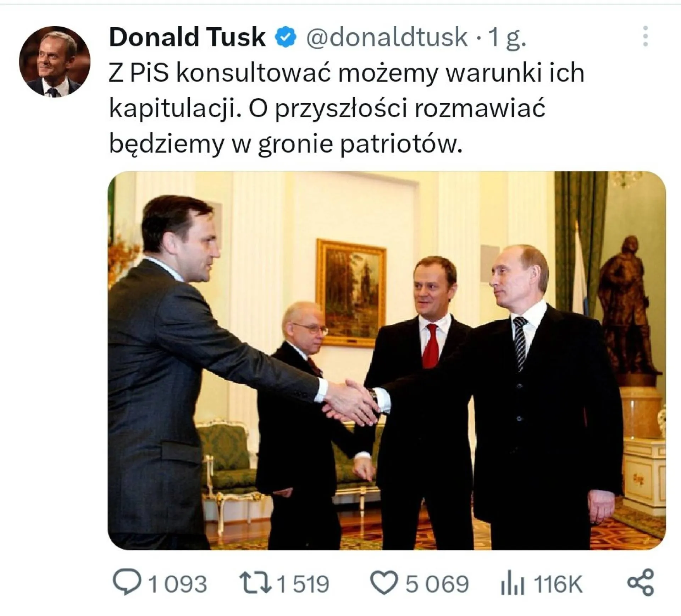
Task: Open the round profile avatar
Action: [x=55, y=61]
